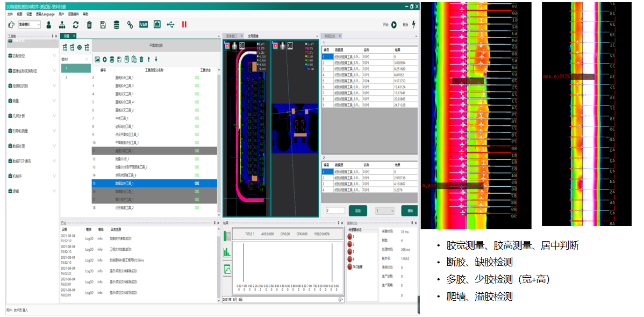This screenshot has height=317, width=644.
Task: Click the 3D view icon in left image pane
Action: pyautogui.click(x=242, y=45)
